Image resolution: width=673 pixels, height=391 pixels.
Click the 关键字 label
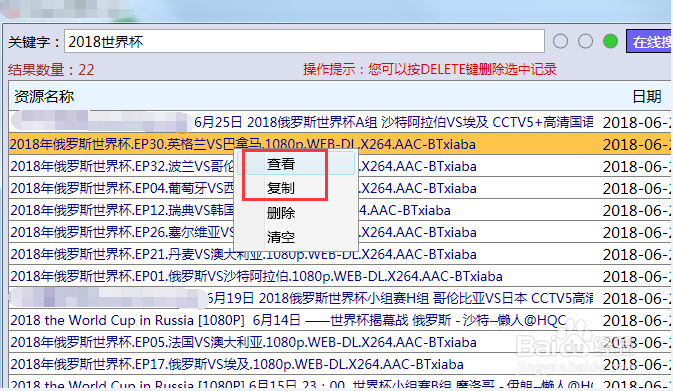coord(34,42)
